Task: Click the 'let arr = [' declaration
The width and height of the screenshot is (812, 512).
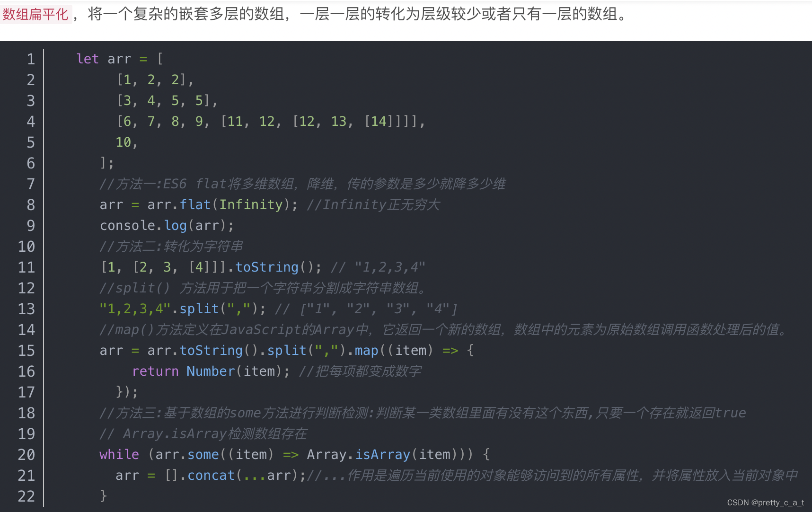Action: [120, 59]
